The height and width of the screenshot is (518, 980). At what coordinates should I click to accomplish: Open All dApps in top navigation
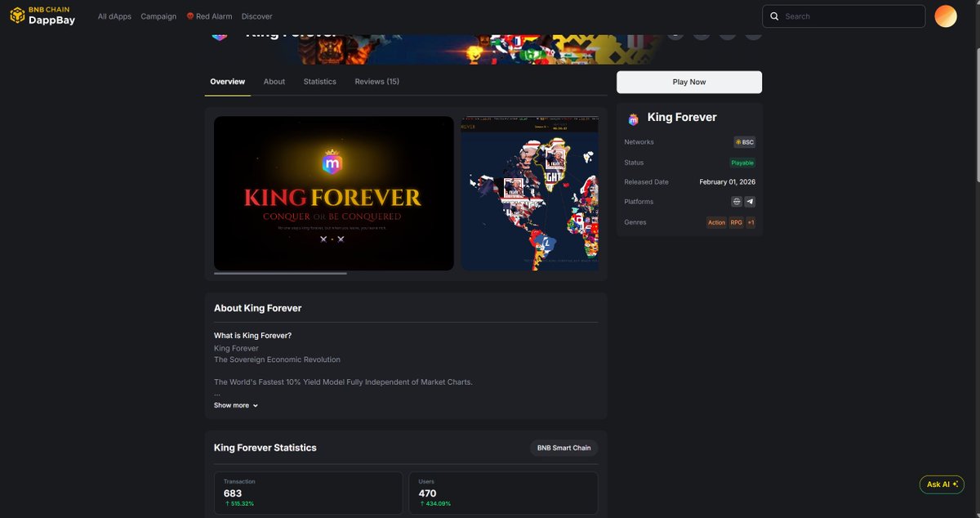click(x=114, y=16)
